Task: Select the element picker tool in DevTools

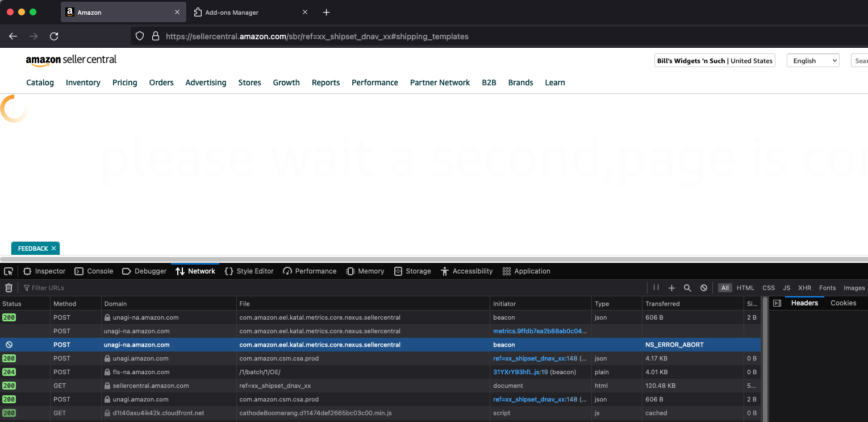Action: point(8,271)
